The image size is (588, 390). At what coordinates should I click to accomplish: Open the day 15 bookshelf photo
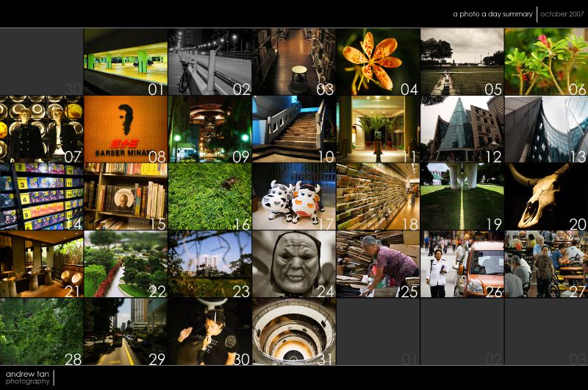click(126, 196)
